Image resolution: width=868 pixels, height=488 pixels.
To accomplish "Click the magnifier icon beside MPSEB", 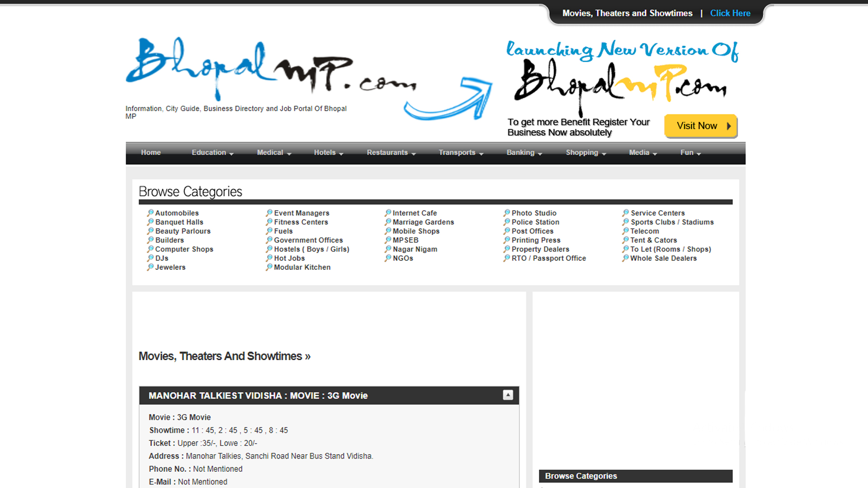I will (x=388, y=240).
